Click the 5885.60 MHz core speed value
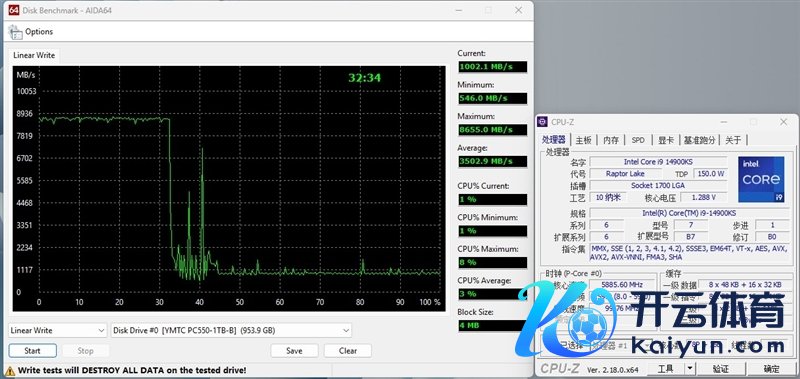 tap(621, 285)
